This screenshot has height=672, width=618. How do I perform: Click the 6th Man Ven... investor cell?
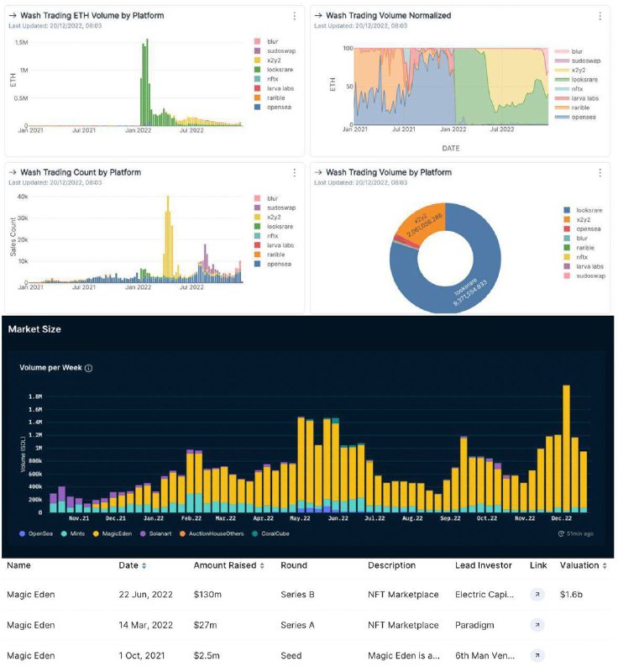[x=484, y=655]
